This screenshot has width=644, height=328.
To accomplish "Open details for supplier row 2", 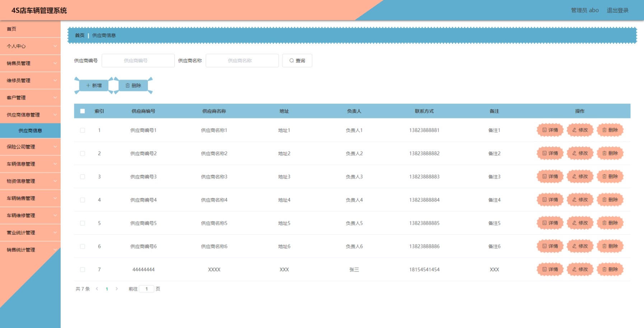I will [550, 153].
